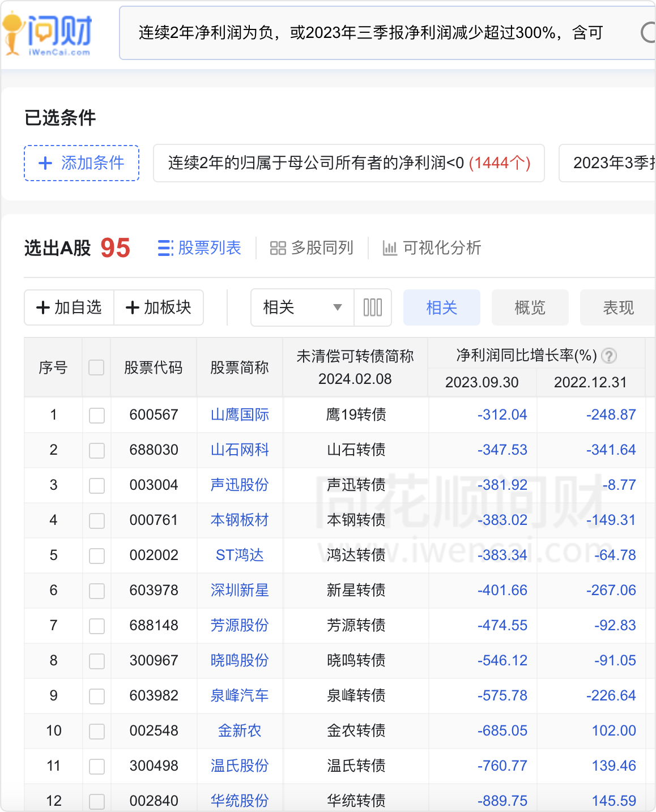Click 加板块 button
656x812 pixels.
click(159, 307)
